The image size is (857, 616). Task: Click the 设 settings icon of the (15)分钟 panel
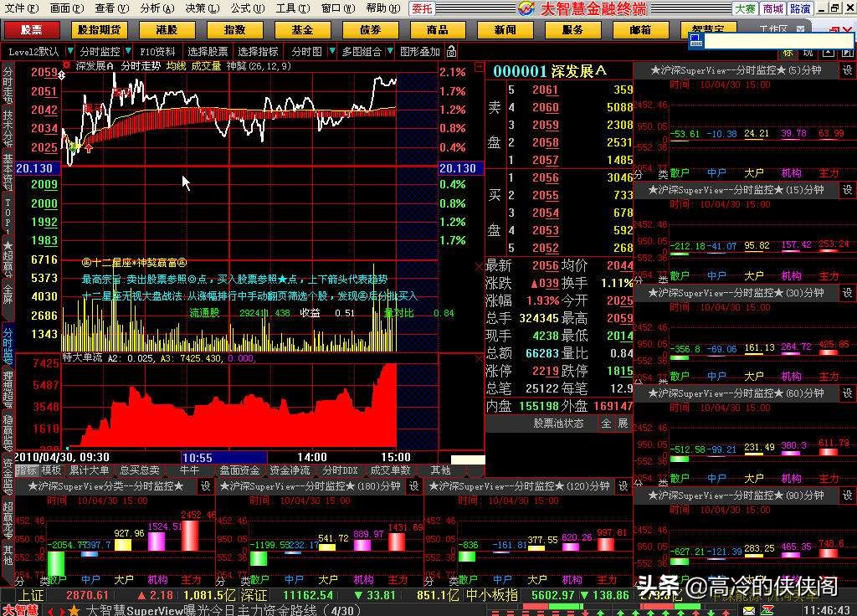pos(847,190)
